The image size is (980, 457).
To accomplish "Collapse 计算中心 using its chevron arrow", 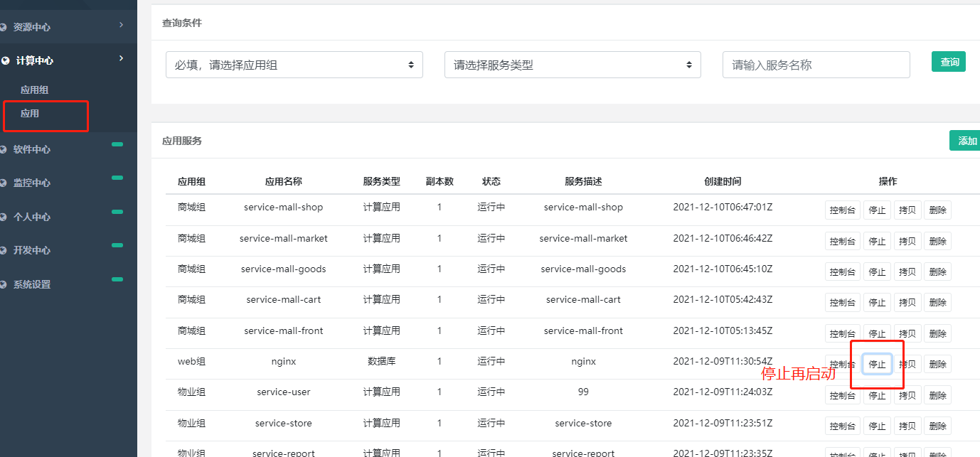I will [x=121, y=59].
